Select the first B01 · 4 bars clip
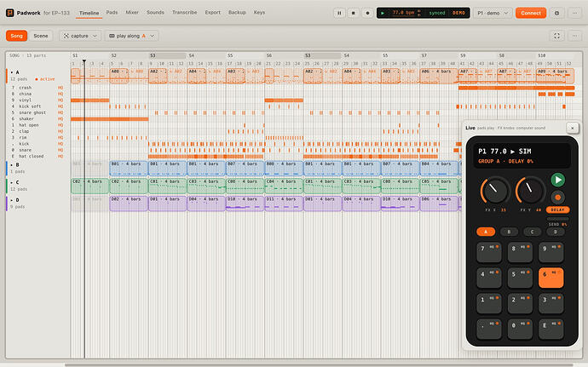Viewport: 588px width, 367px height. click(129, 169)
